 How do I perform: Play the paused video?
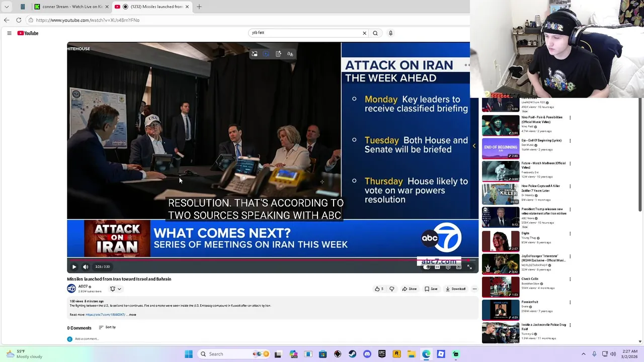coord(74,267)
